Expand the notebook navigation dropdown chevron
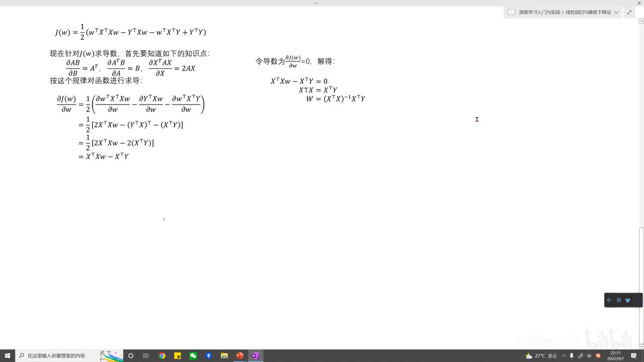Screen dimensions: 644x362 pyautogui.click(x=616, y=12)
